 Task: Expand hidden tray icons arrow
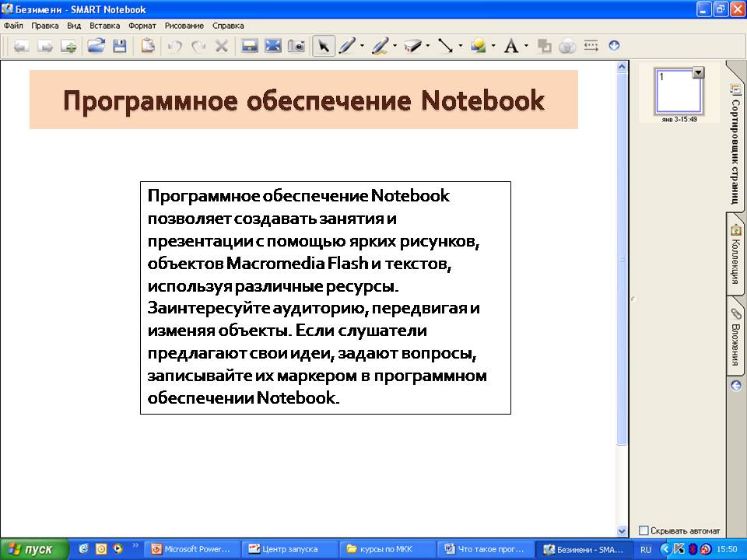pos(665,550)
